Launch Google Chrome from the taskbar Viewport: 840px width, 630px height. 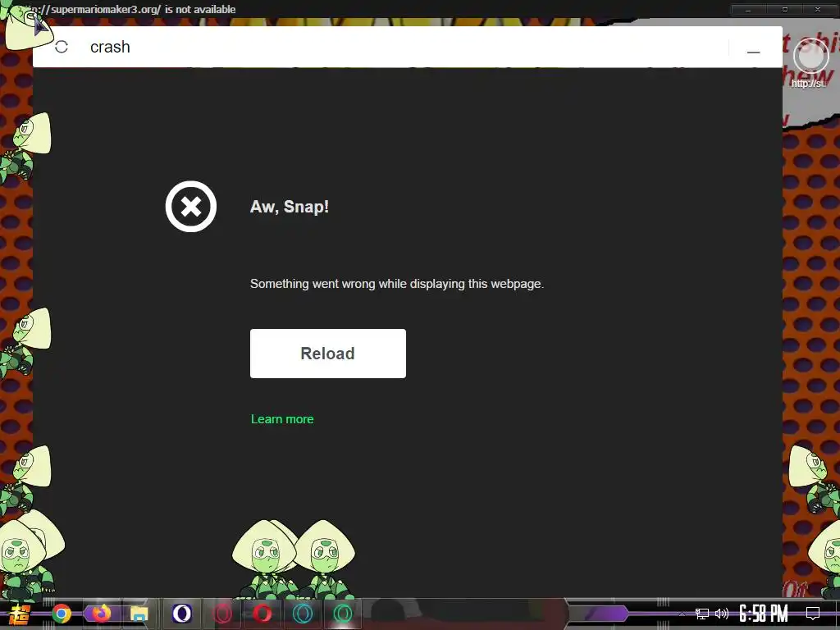pos(62,614)
